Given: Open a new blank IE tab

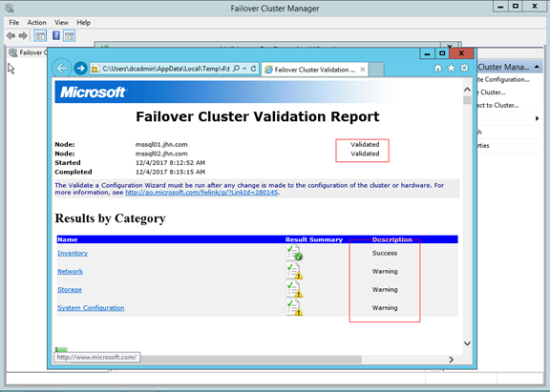Looking at the screenshot, I should 376,70.
